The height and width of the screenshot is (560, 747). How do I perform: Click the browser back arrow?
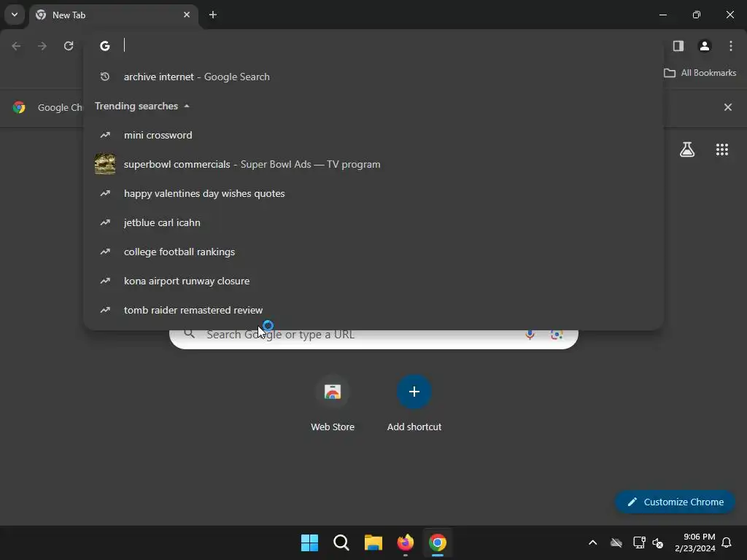[16, 46]
